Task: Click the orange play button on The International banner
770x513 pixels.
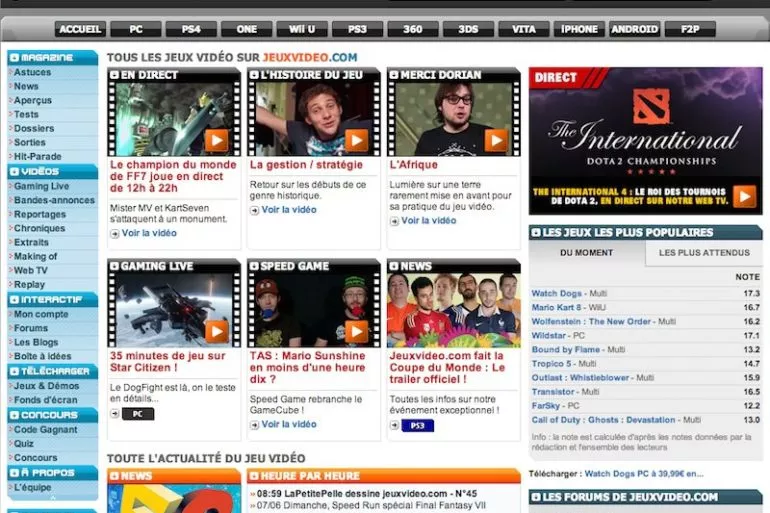Action: pyautogui.click(x=744, y=196)
